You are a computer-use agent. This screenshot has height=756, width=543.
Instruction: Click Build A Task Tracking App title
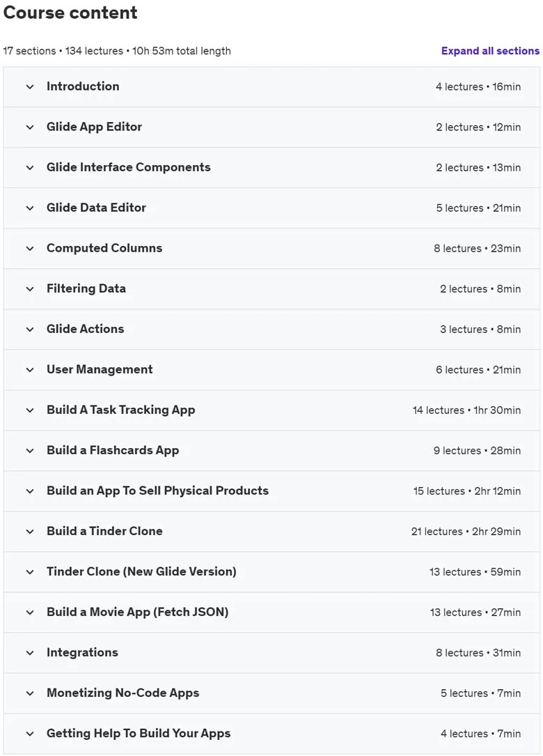(x=121, y=410)
